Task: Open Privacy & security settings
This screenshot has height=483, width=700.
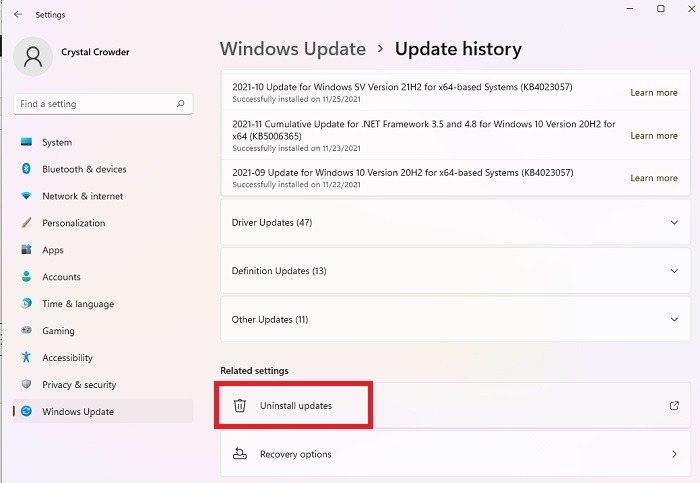Action: [x=103, y=384]
